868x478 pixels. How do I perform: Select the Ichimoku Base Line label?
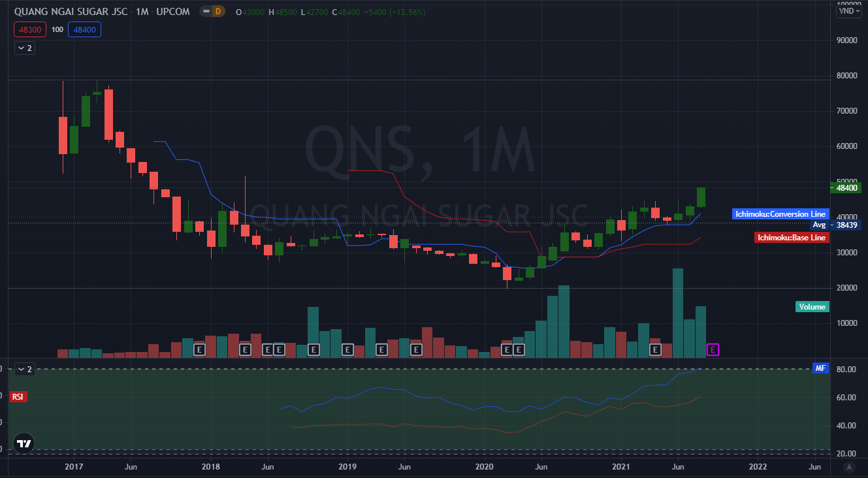(791, 238)
